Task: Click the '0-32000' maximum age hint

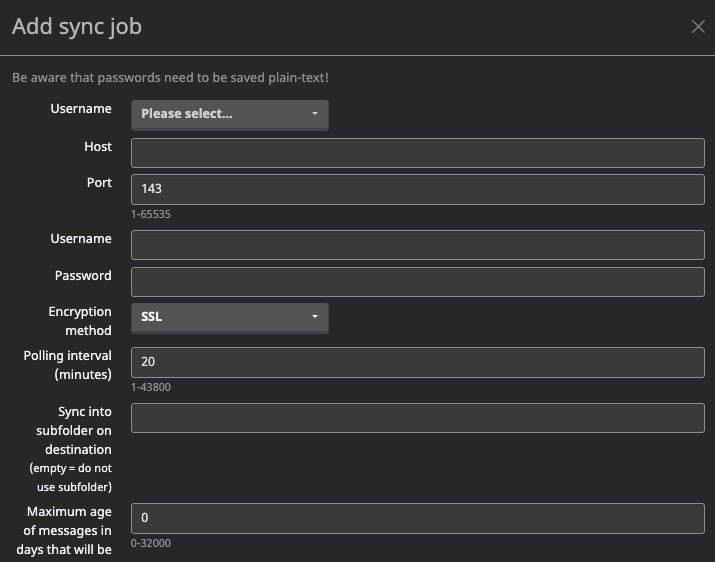Action: coord(150,543)
